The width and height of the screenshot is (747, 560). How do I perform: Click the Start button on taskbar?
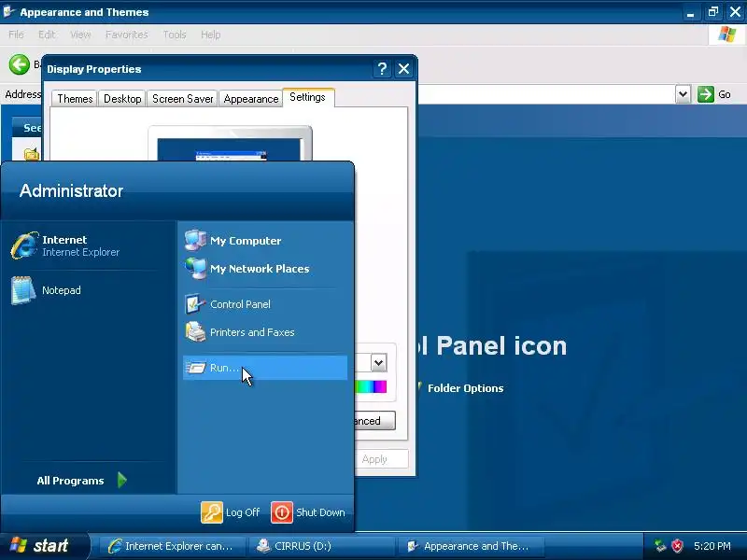click(x=44, y=546)
